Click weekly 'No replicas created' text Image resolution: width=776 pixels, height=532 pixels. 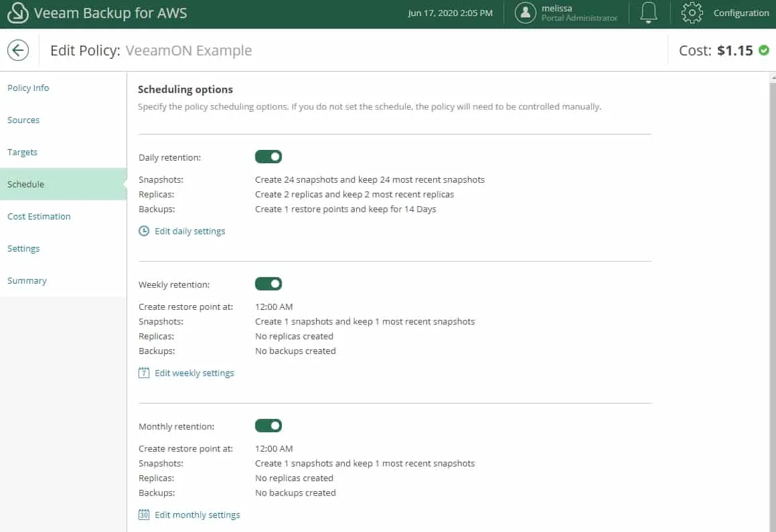[x=294, y=336]
